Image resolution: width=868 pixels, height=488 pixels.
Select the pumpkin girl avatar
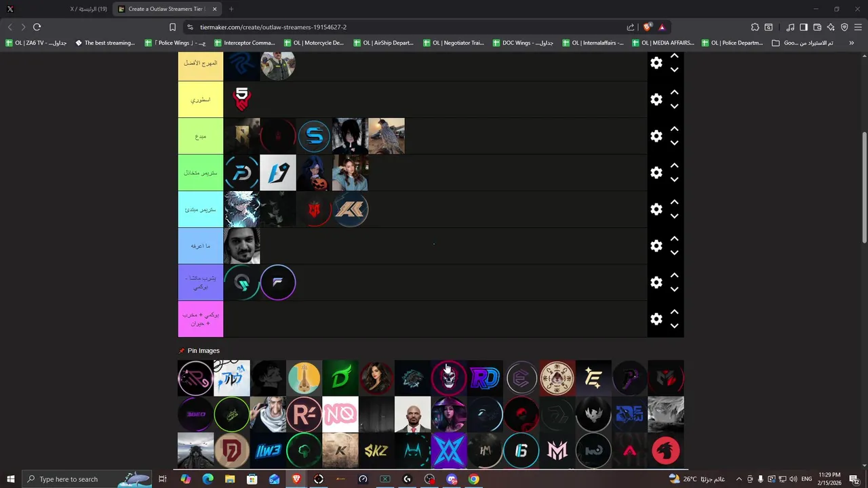314,173
